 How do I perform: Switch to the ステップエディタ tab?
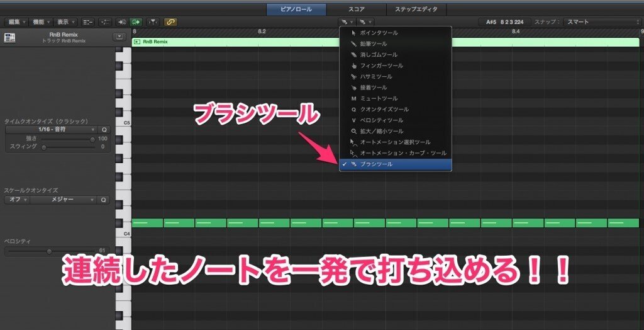pos(416,9)
